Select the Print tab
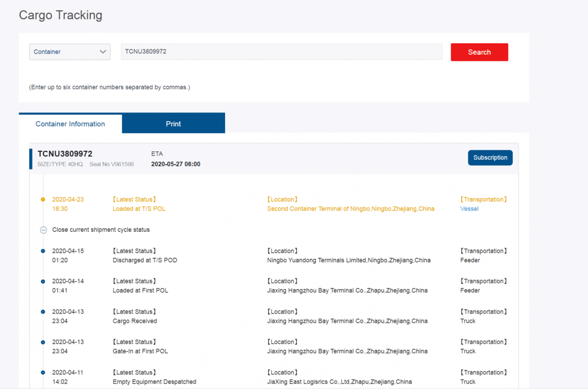This screenshot has width=588, height=389. (173, 124)
